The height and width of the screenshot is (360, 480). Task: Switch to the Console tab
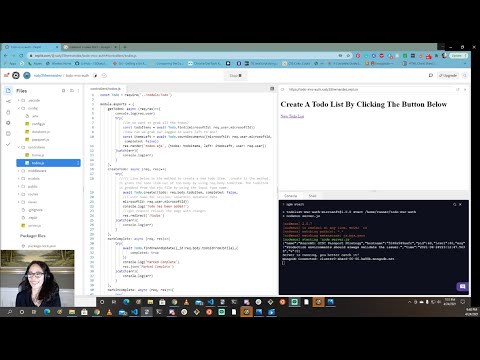pyautogui.click(x=291, y=196)
